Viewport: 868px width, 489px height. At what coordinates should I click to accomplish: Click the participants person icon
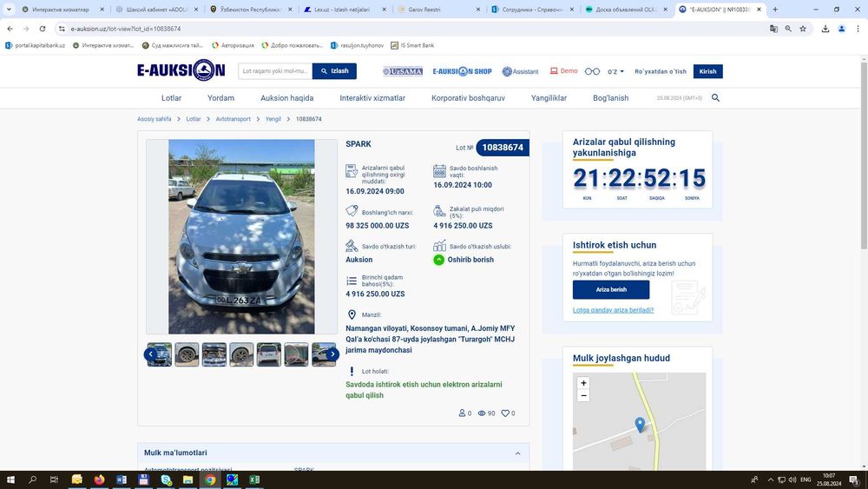pyautogui.click(x=462, y=413)
